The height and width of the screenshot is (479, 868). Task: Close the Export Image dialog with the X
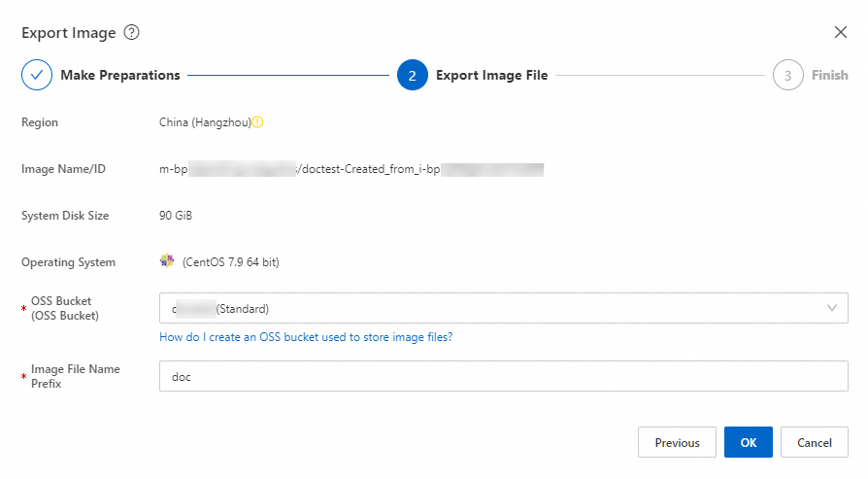pyautogui.click(x=840, y=32)
